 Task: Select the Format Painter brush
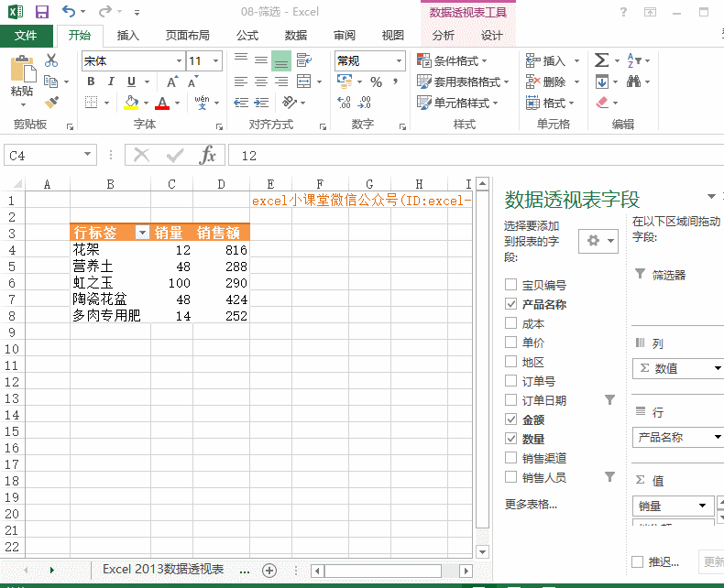pyautogui.click(x=51, y=102)
